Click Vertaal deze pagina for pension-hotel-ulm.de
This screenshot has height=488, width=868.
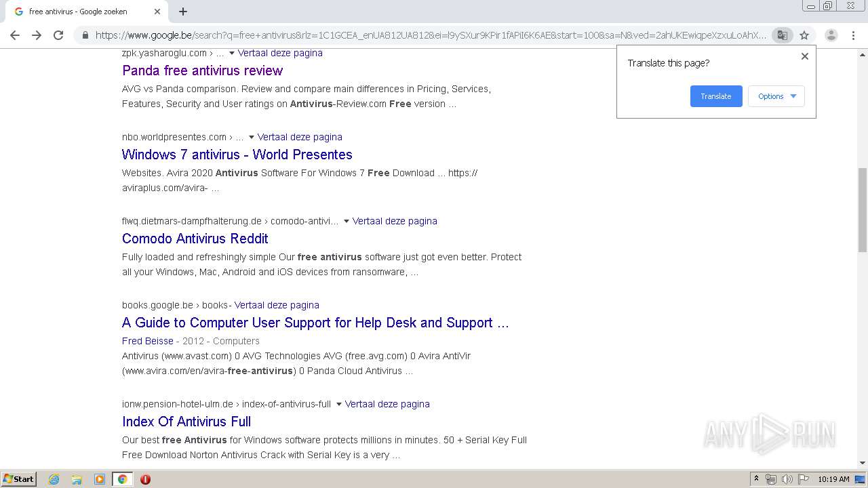pyautogui.click(x=387, y=404)
